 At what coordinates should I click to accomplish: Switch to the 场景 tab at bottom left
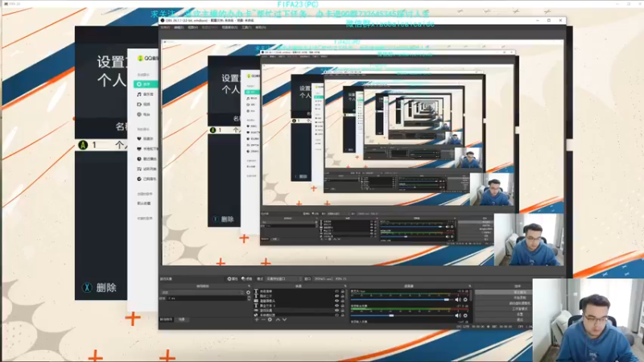point(182,319)
